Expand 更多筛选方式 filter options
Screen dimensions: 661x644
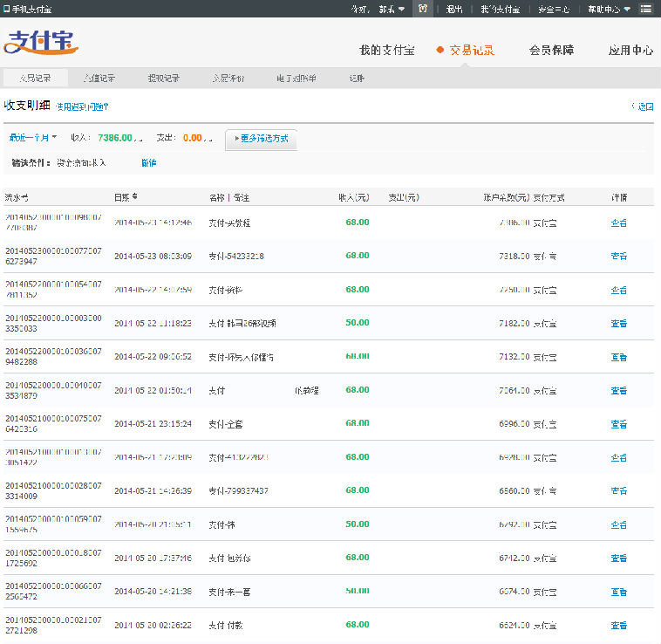(262, 139)
